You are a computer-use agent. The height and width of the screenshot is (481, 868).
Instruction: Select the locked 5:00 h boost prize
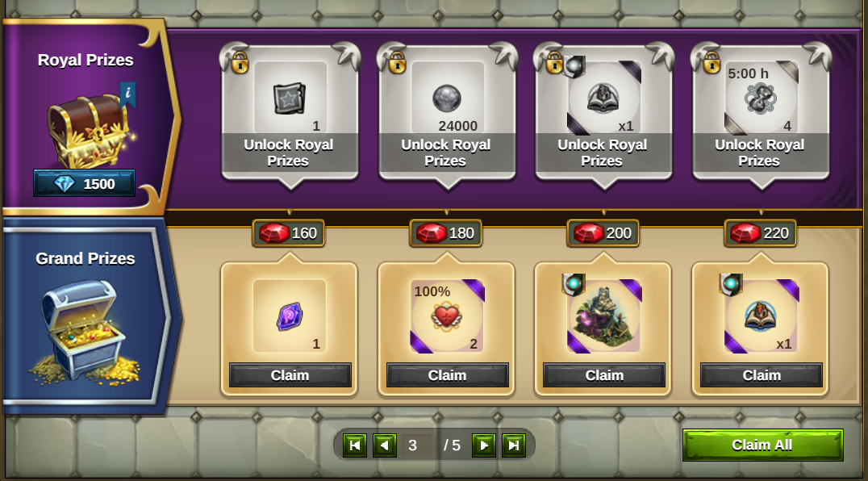click(762, 98)
